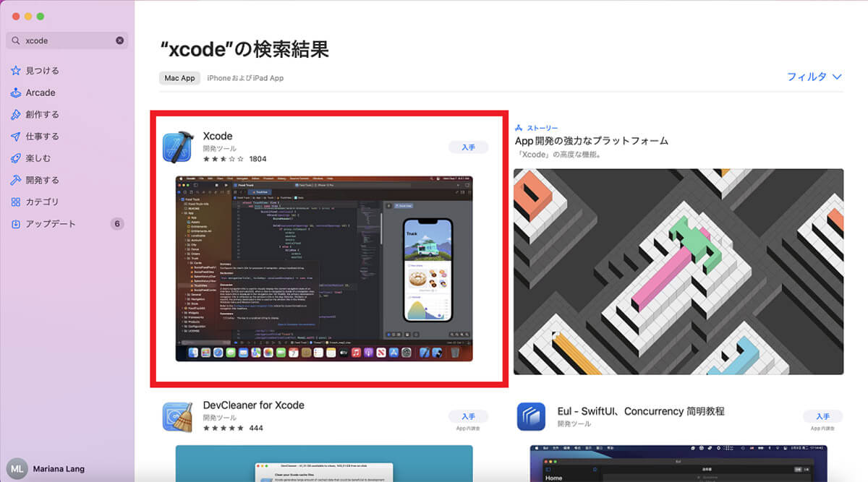Click the Develop hammer icon in sidebar
The image size is (868, 482).
tap(16, 180)
